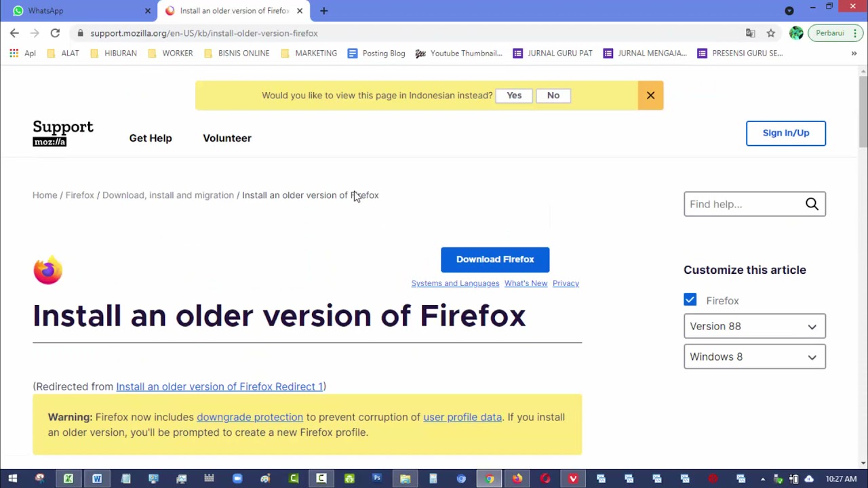The height and width of the screenshot is (488, 868).
Task: Select the Install an older version tab
Action: point(235,10)
